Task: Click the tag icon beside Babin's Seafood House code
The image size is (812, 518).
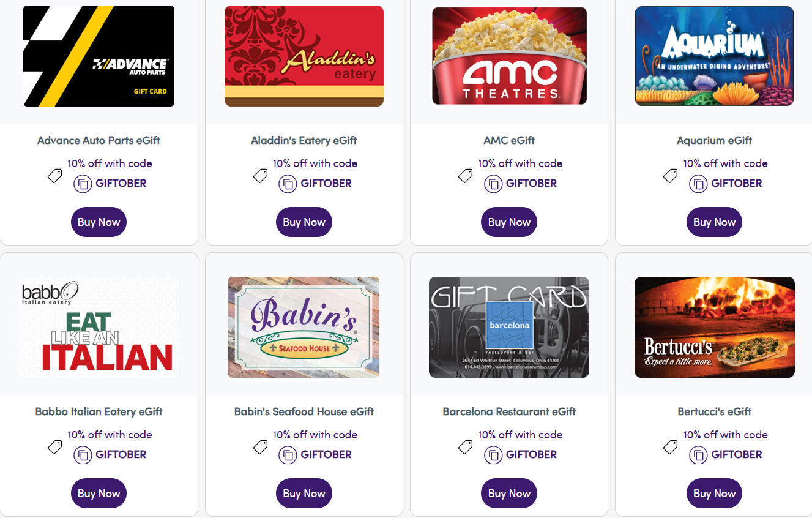Action: click(x=260, y=447)
